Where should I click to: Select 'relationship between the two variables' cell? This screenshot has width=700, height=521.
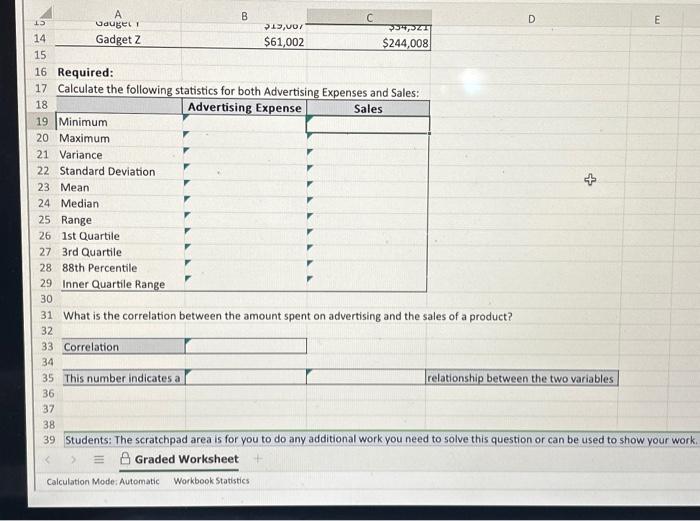(521, 378)
